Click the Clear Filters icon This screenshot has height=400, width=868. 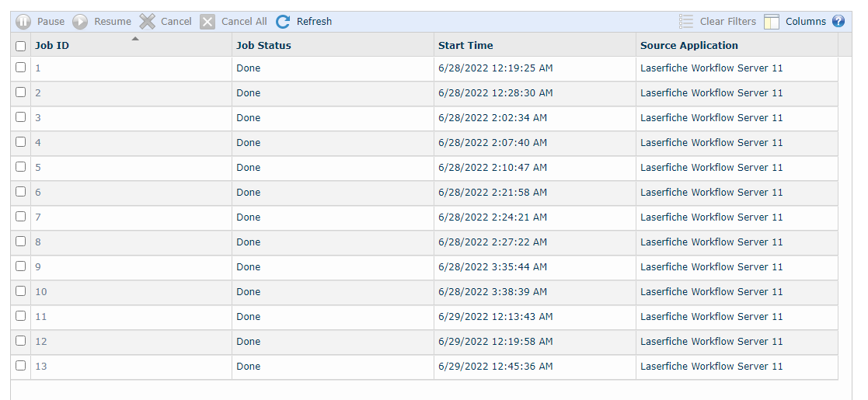pos(686,22)
